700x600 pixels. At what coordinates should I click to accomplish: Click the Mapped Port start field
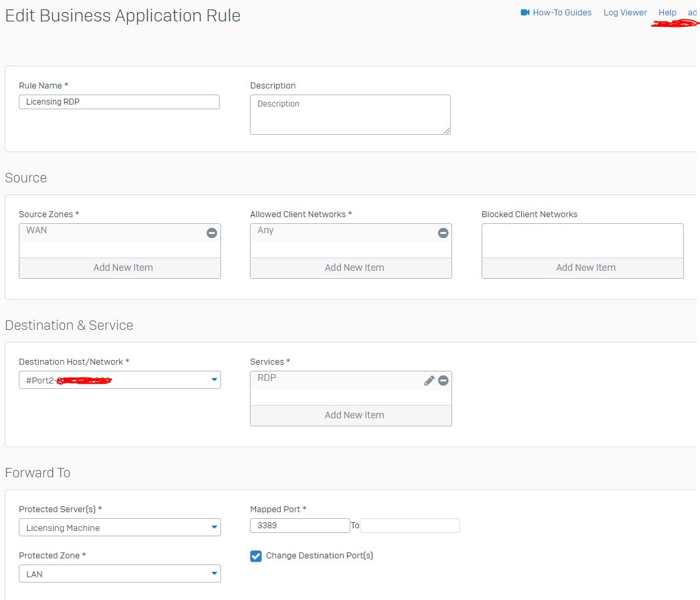coord(299,526)
